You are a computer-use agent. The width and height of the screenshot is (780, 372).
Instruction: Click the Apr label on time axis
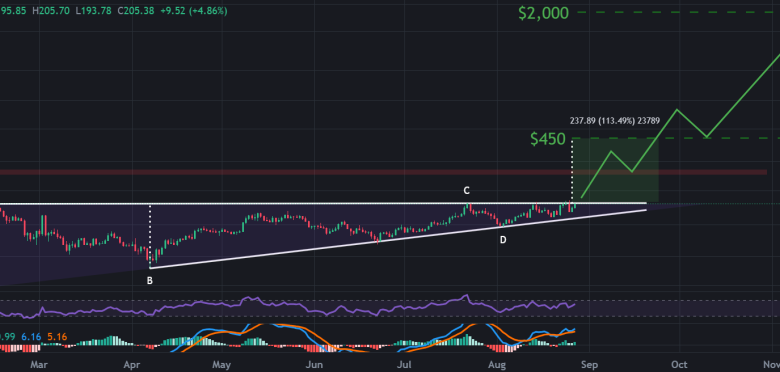(x=131, y=365)
